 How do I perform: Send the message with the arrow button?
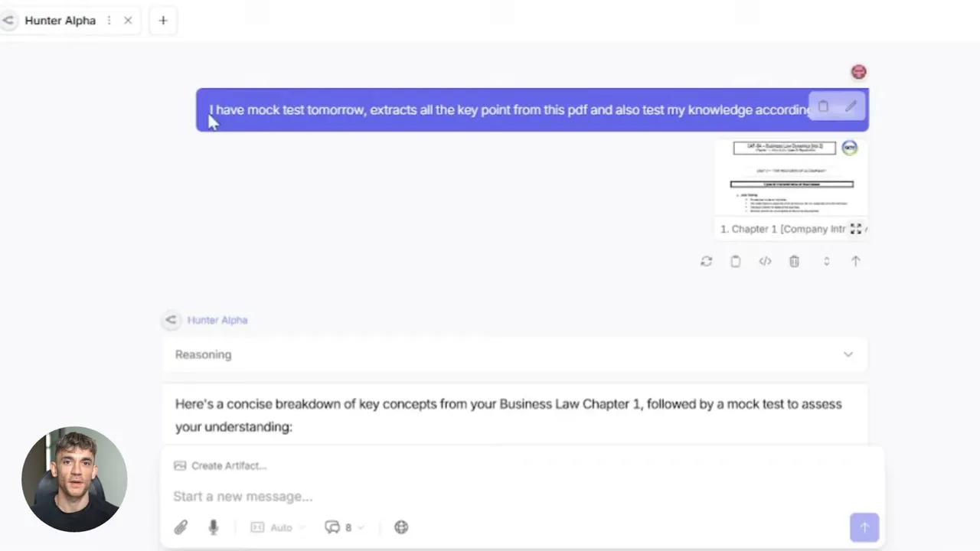864,527
